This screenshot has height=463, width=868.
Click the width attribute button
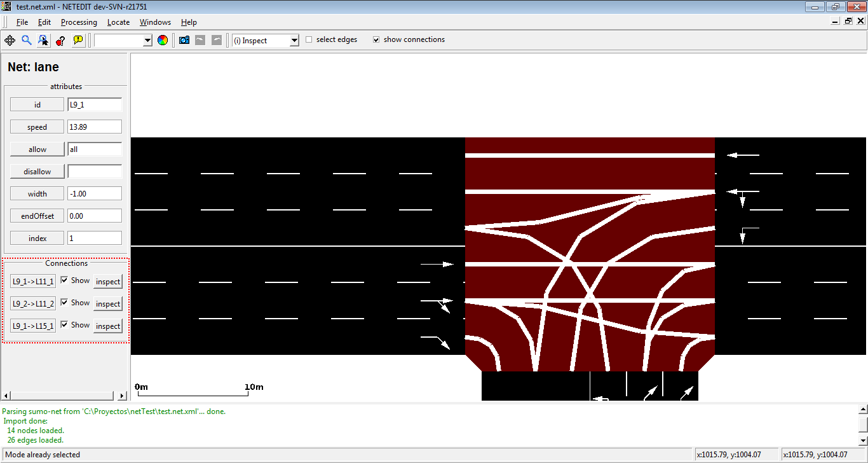pyautogui.click(x=37, y=194)
